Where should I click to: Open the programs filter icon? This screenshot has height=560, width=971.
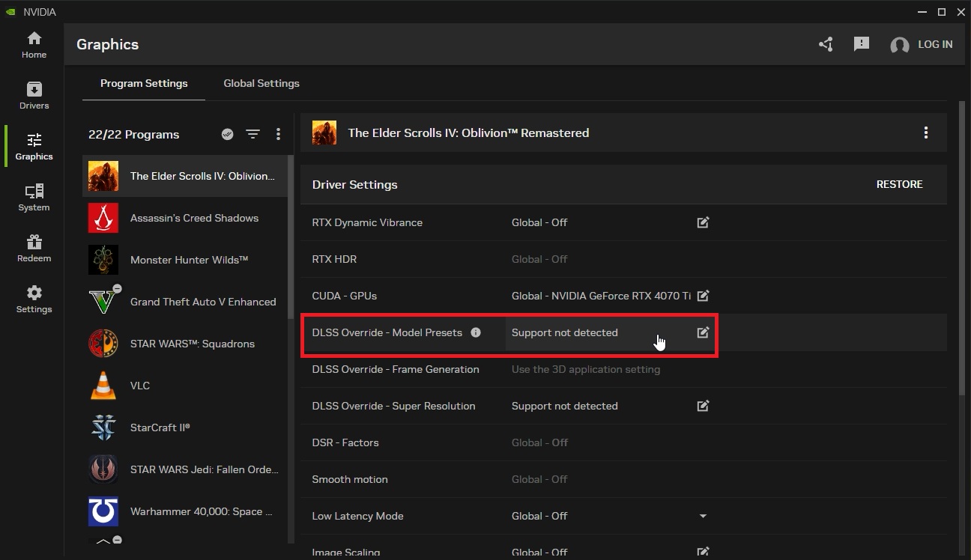pyautogui.click(x=253, y=134)
